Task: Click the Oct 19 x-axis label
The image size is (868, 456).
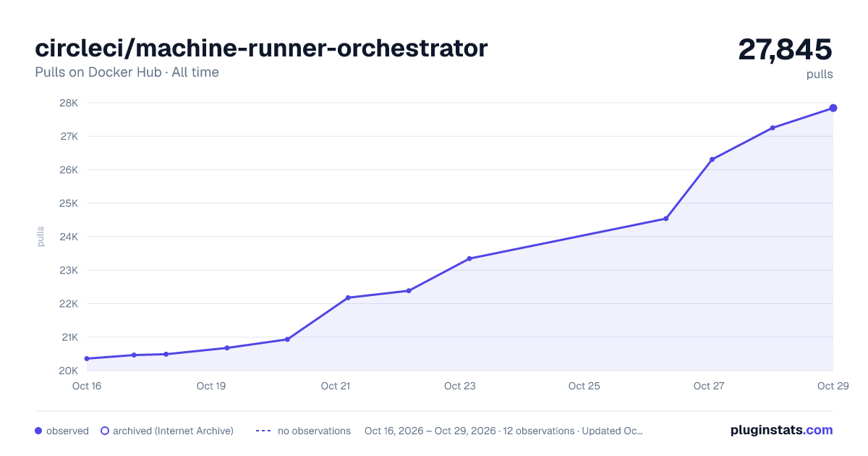Action: tap(211, 386)
